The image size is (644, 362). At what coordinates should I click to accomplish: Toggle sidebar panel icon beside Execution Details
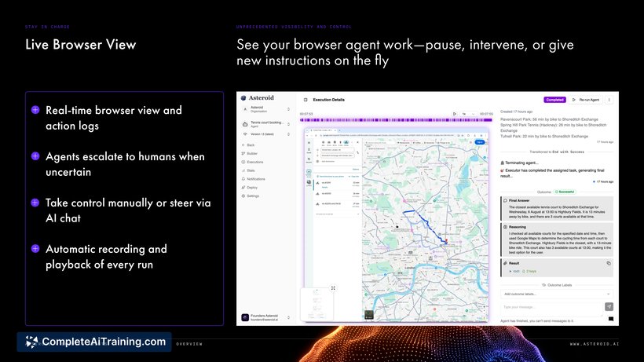point(306,100)
